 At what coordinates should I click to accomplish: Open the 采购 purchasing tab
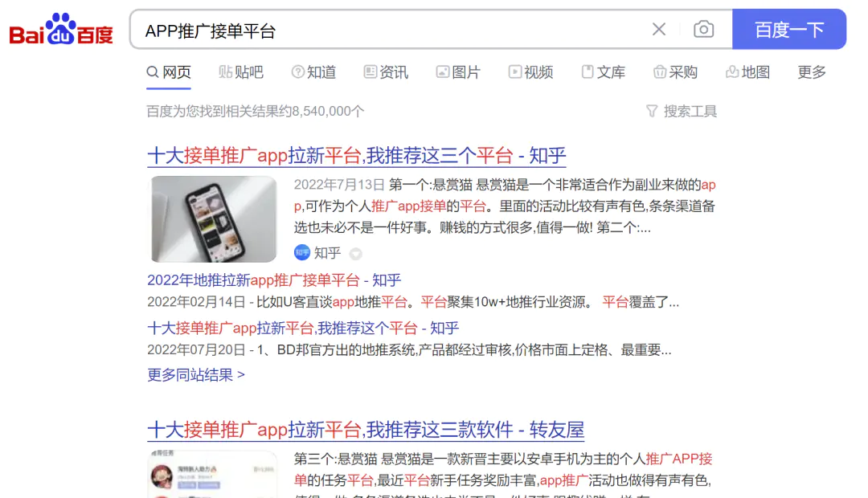coord(675,72)
